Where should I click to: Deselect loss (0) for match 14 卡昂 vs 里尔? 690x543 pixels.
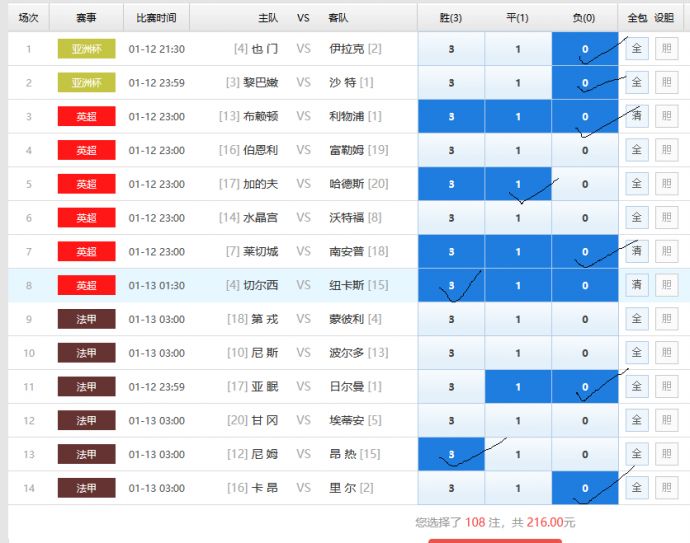coord(585,488)
